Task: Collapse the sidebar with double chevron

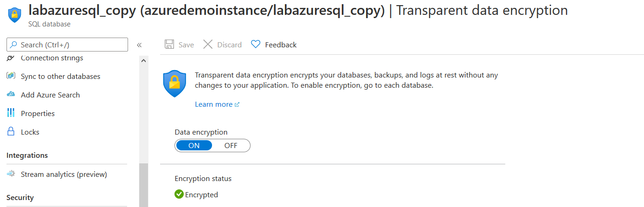Action: point(139,45)
